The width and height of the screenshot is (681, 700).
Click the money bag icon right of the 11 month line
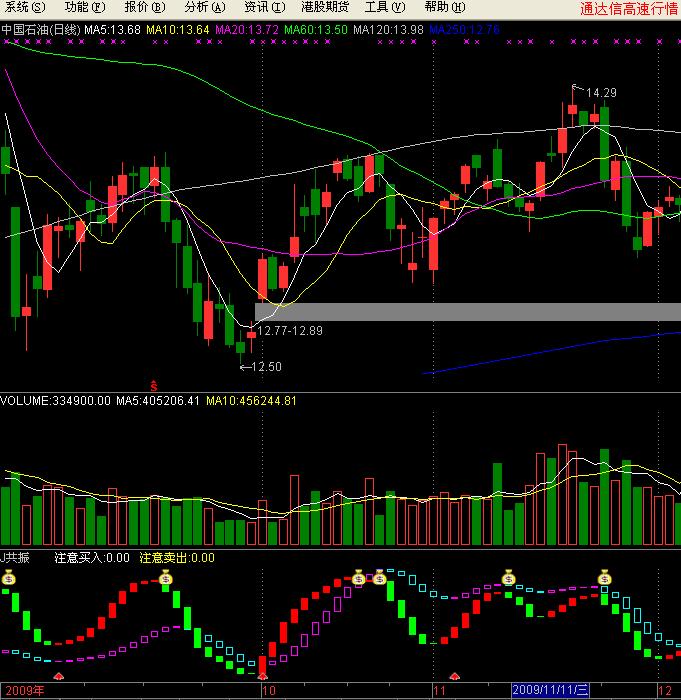508,577
